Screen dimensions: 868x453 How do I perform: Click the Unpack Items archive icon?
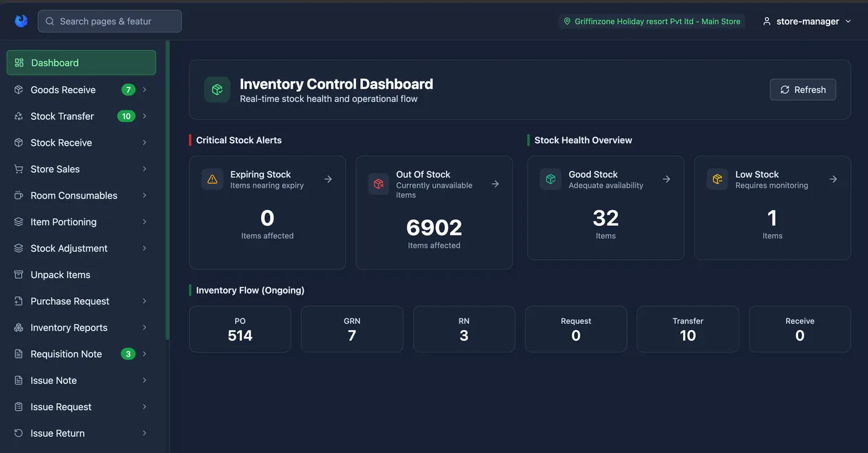(19, 274)
